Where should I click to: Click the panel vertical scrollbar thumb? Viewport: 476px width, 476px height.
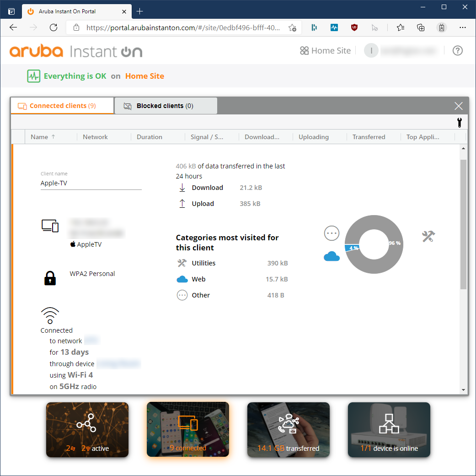463,224
